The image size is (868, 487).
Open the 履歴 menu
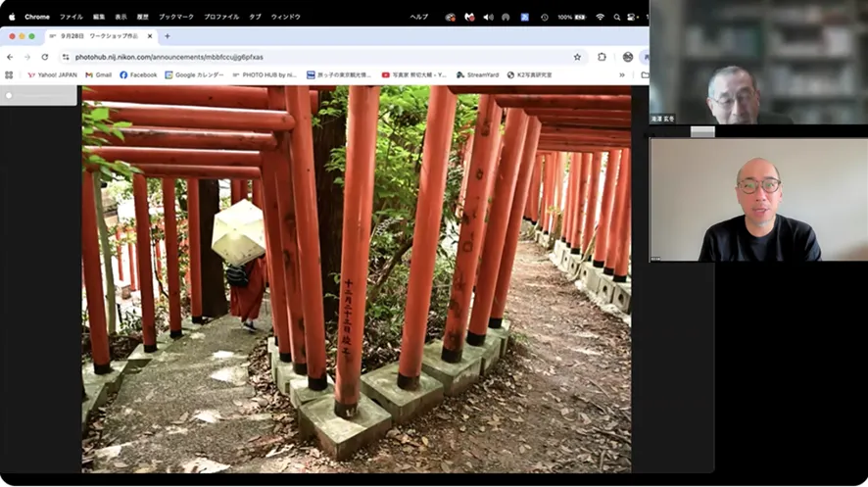click(143, 17)
